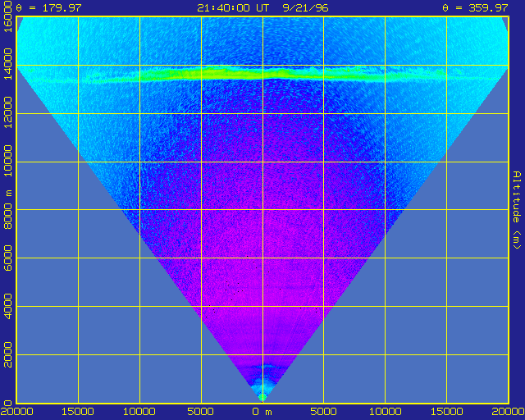Click the 21:40:00 UT 9/21/96 timestamp
The height and width of the screenshot is (420, 525).
[x=262, y=7]
